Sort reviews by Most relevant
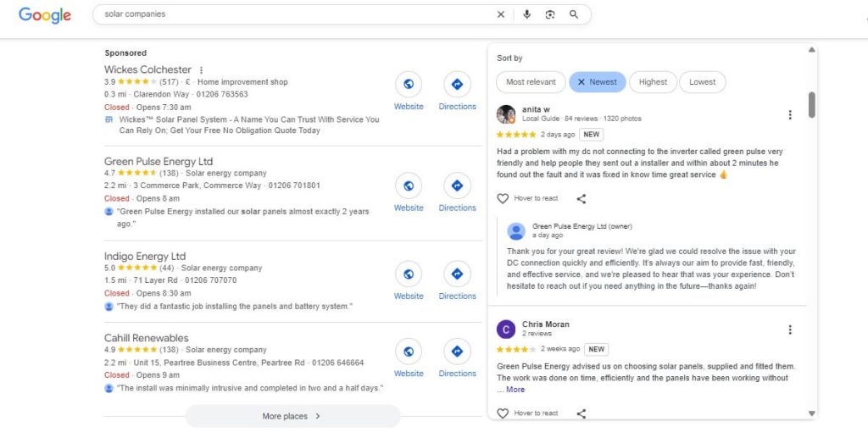868x432 pixels. pos(531,82)
